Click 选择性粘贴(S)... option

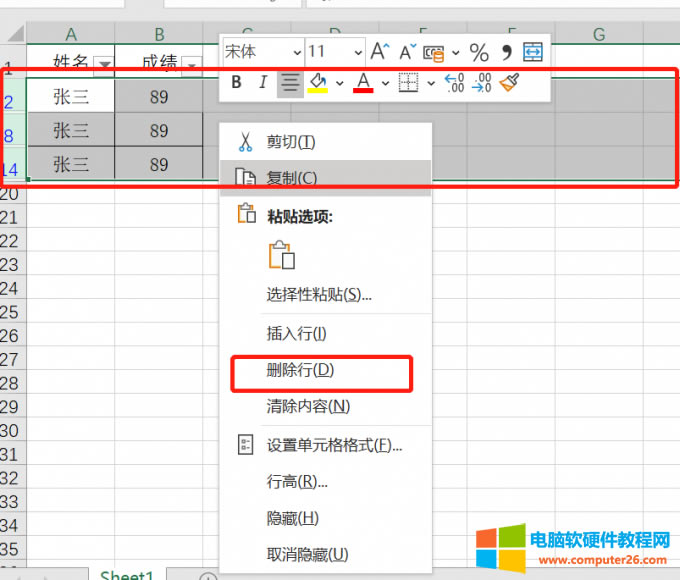click(319, 295)
